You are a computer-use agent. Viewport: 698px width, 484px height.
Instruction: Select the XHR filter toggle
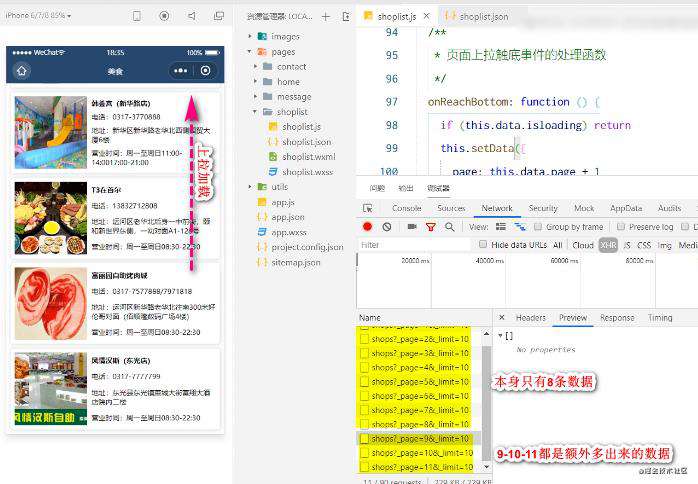tap(608, 245)
